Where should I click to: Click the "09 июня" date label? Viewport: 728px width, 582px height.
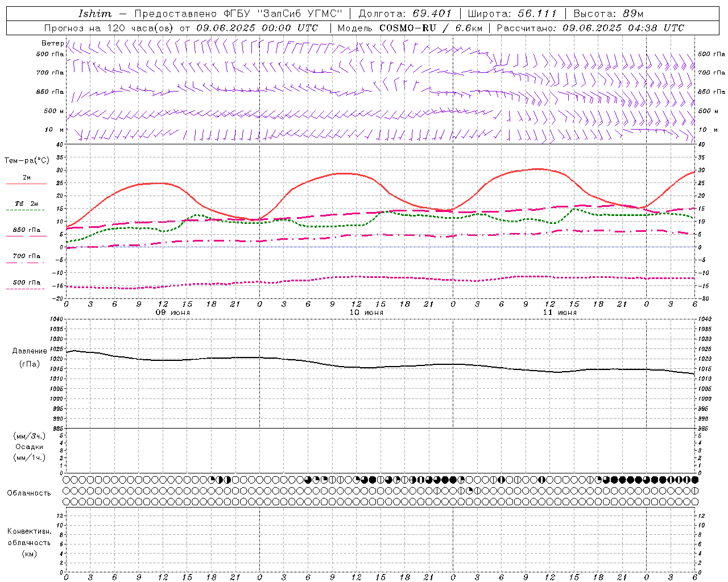tap(174, 313)
